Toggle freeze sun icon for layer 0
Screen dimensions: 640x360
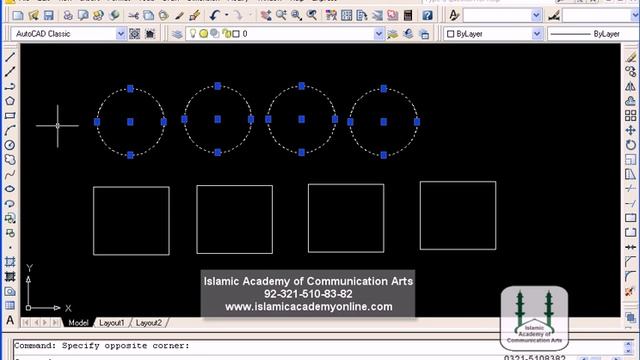coord(203,34)
